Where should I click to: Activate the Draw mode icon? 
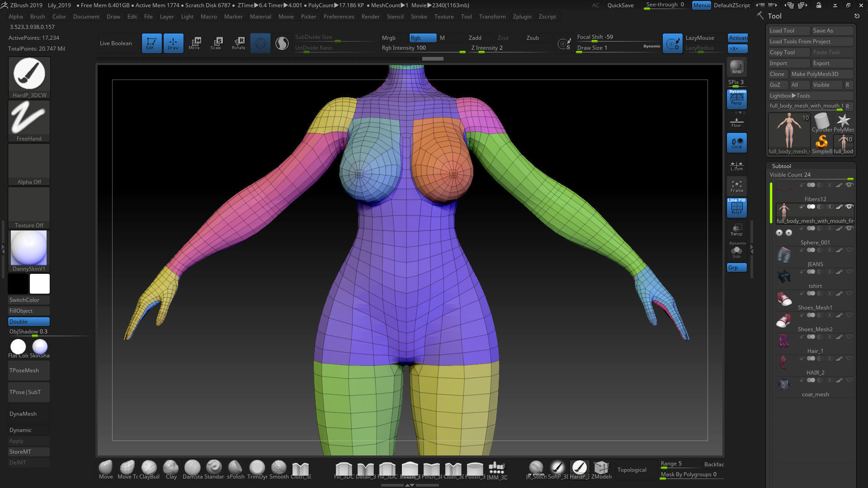click(x=173, y=43)
